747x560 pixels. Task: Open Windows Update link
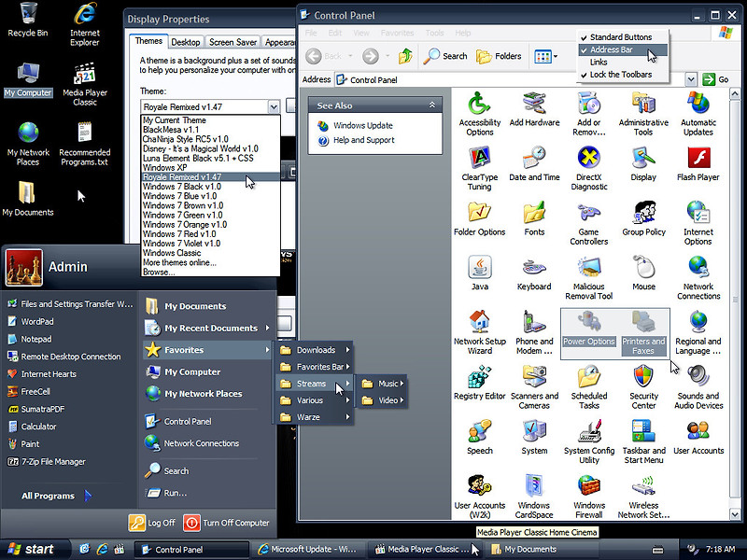[363, 126]
